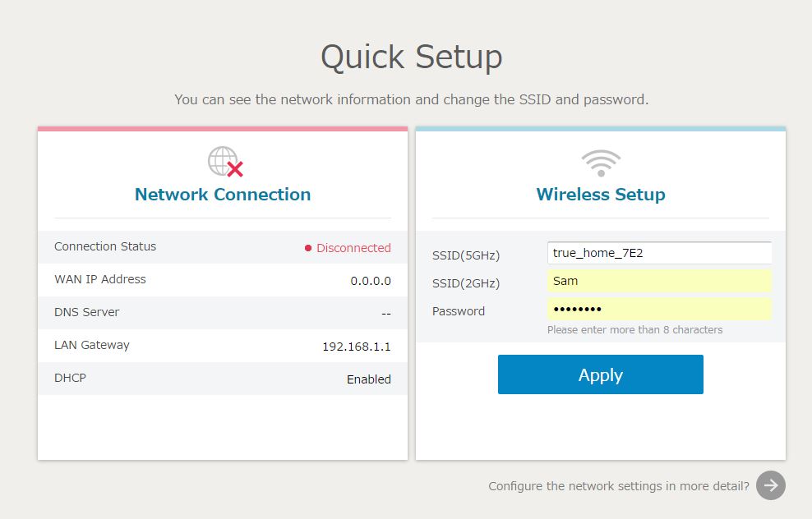812x519 pixels.
Task: Click the arrow for detailed network settings
Action: point(771,485)
